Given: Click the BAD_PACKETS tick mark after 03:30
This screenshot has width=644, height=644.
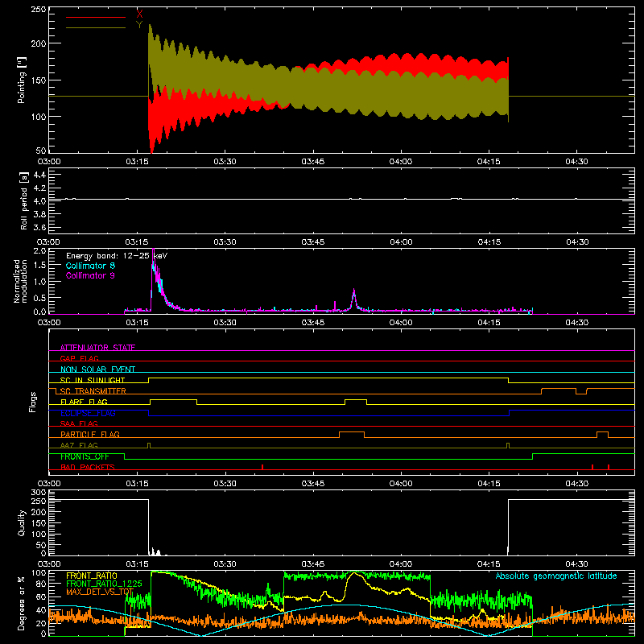Looking at the screenshot, I should click(262, 467).
